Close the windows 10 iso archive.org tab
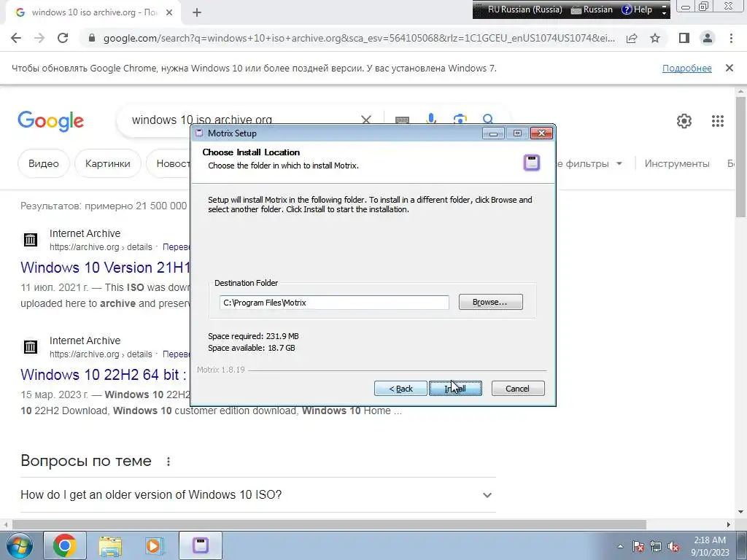 (169, 13)
